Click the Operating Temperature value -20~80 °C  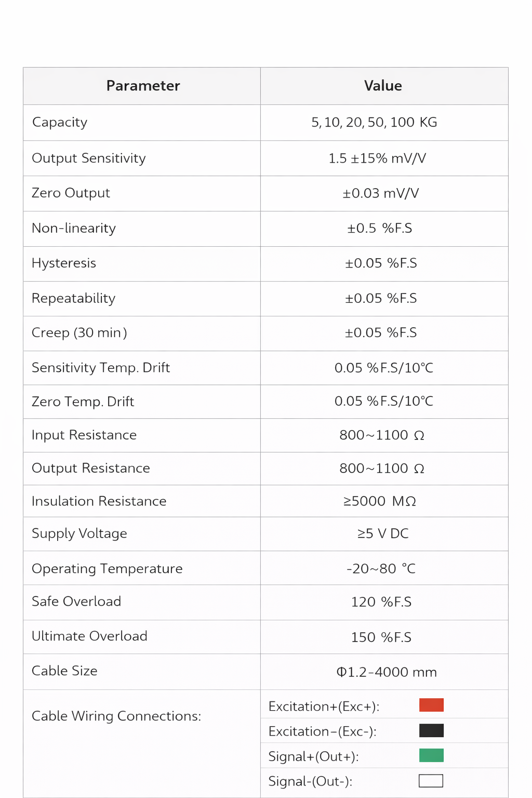pyautogui.click(x=381, y=569)
